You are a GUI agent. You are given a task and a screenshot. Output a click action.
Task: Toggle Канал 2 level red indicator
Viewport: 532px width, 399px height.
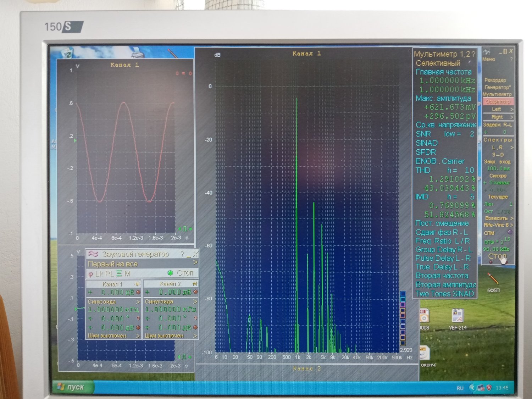click(195, 292)
